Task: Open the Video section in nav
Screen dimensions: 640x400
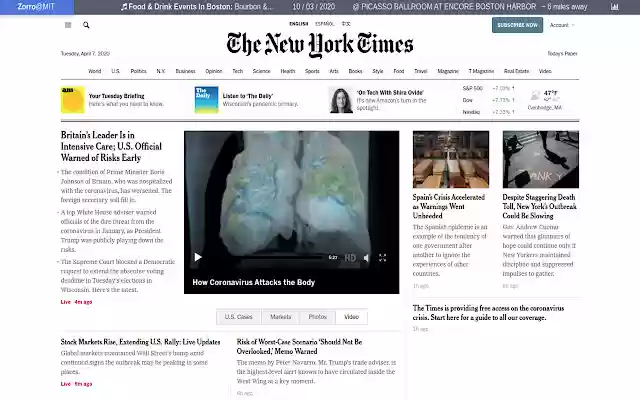Action: click(x=545, y=71)
